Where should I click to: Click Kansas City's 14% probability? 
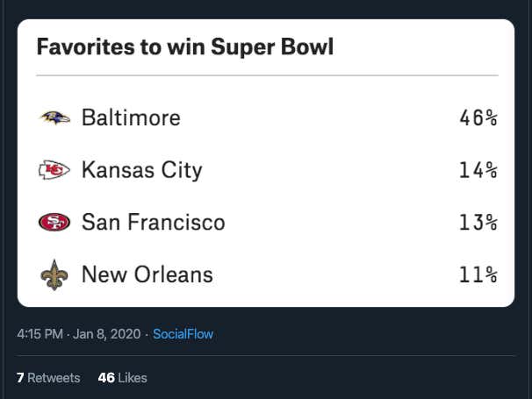[478, 170]
